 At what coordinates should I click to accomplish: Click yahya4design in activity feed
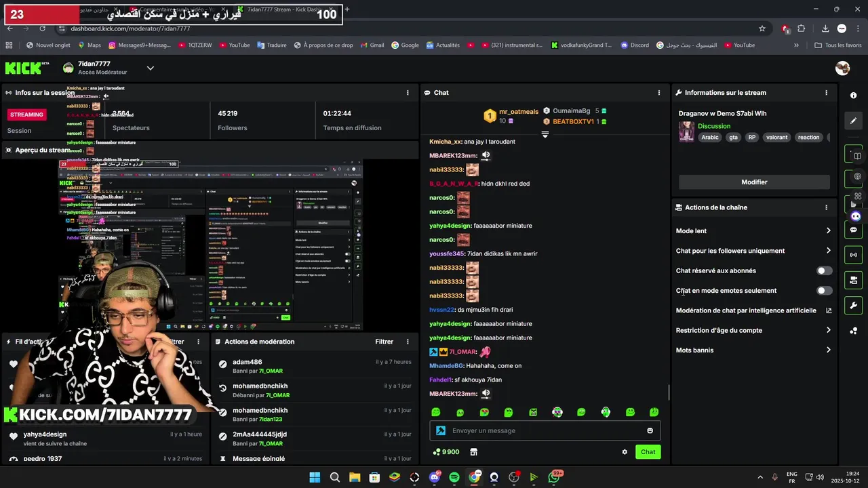[x=45, y=434]
